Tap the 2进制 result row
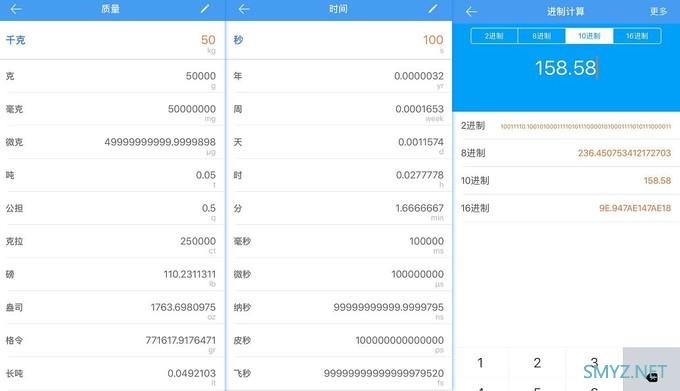The height and width of the screenshot is (391, 680). (x=566, y=126)
